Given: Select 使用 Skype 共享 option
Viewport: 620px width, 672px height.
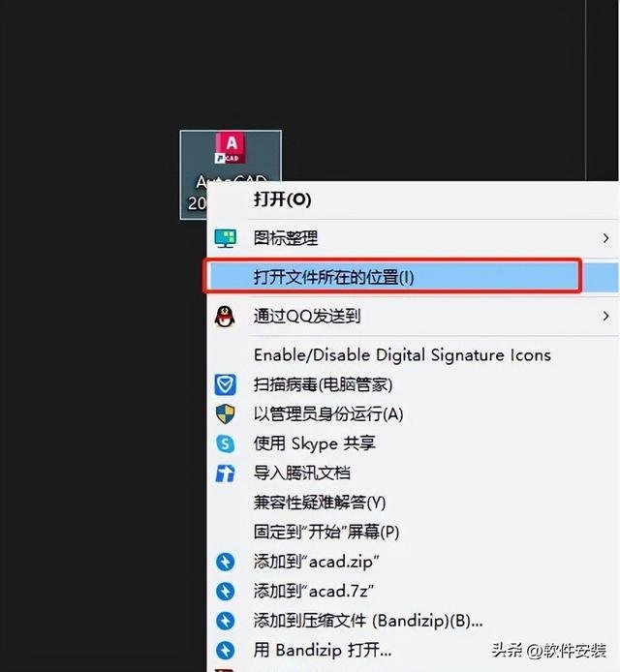Looking at the screenshot, I should coord(413,443).
